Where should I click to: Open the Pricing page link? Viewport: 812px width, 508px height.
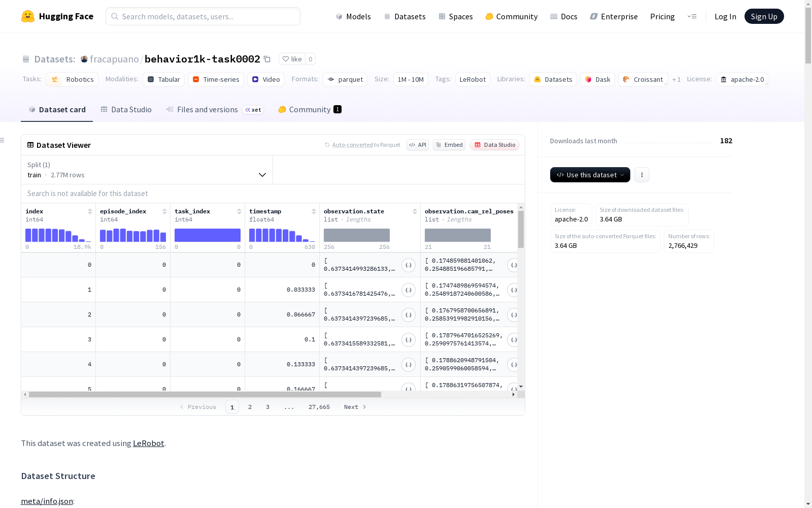pyautogui.click(x=662, y=16)
